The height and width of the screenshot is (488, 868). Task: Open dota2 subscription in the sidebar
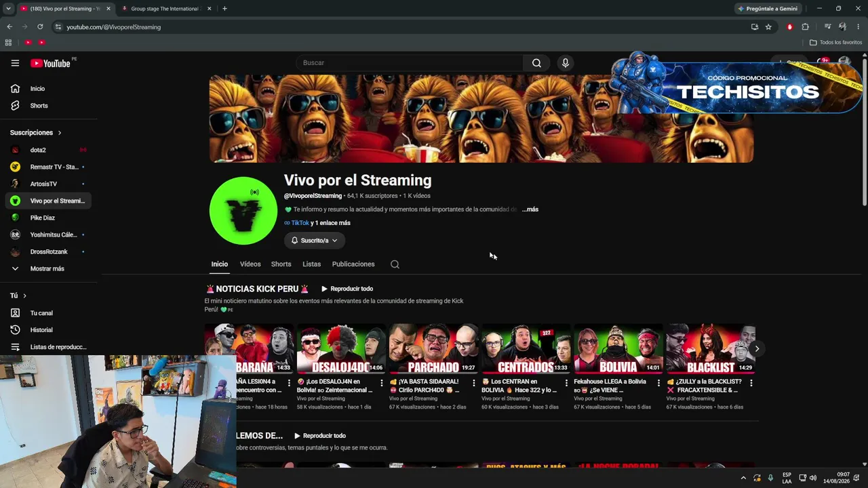click(49, 150)
